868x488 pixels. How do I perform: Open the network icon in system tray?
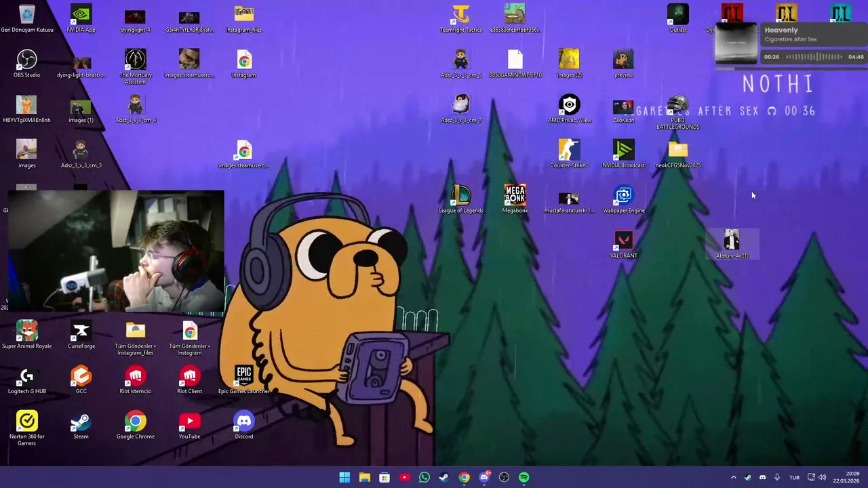(811, 477)
